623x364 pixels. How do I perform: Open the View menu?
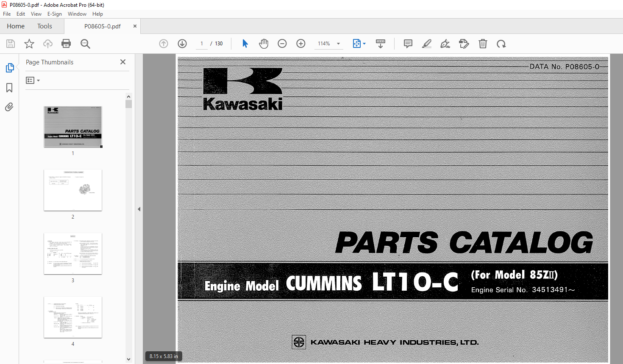click(x=36, y=14)
